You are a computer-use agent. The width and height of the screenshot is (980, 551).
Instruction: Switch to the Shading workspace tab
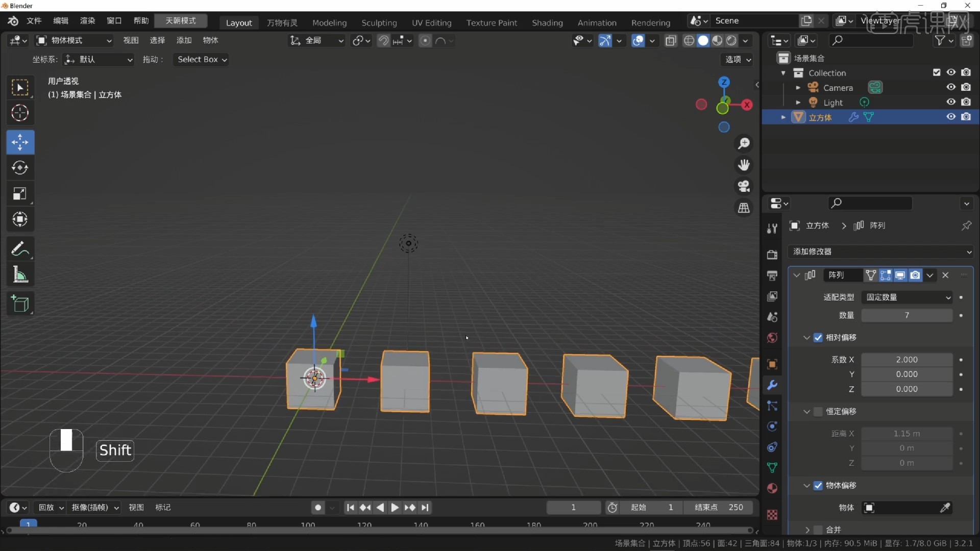547,22
